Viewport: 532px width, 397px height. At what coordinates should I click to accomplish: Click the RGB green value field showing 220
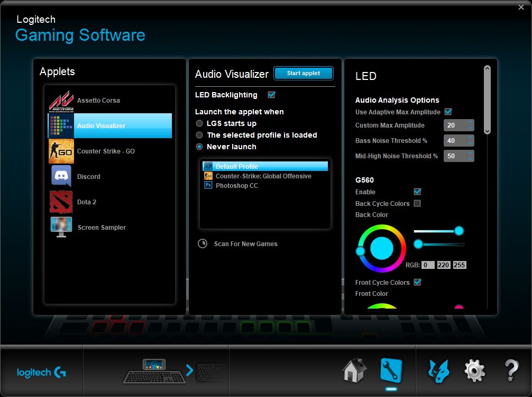[x=444, y=265]
